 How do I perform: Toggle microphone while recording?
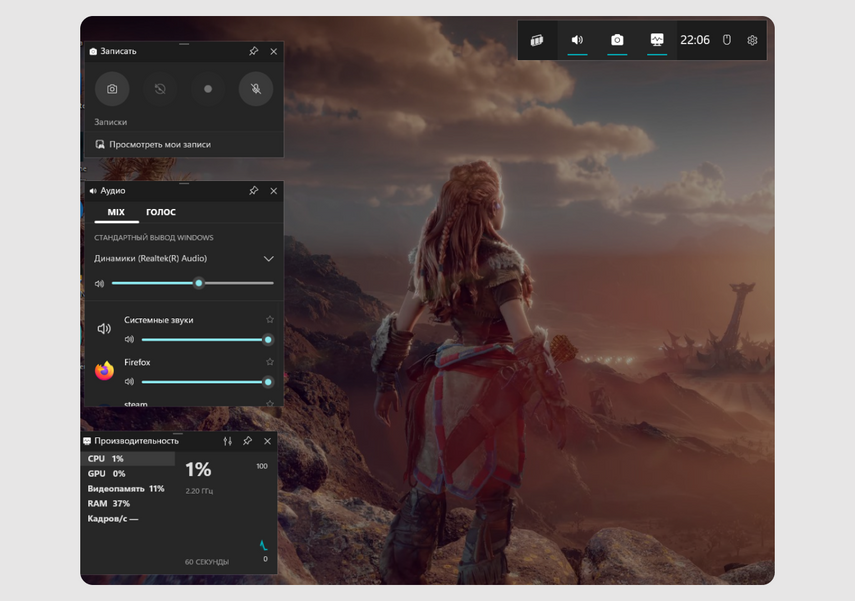coord(256,89)
